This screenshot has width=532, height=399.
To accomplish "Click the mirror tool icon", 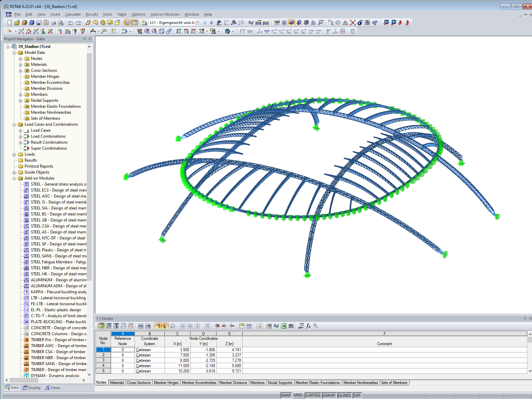I will (345, 23).
